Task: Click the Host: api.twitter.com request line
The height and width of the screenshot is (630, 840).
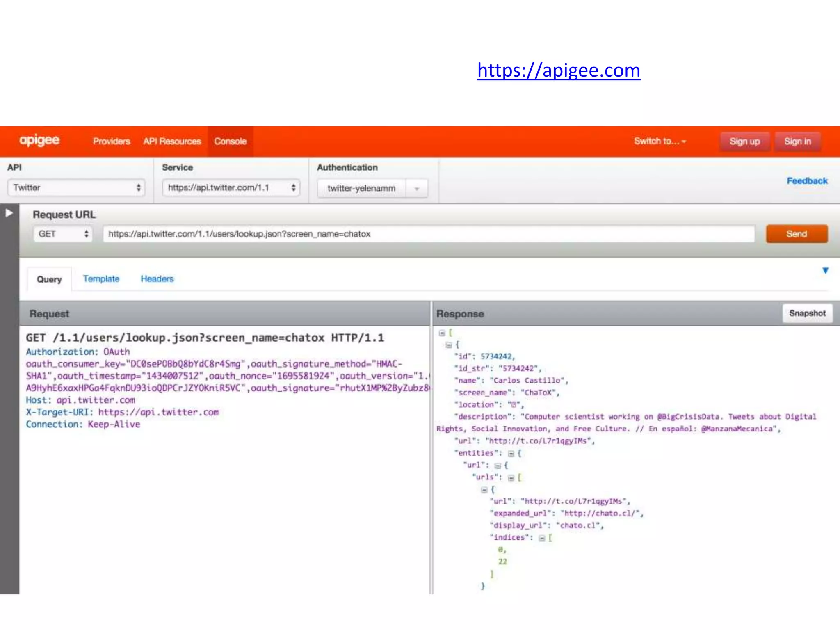Action: coord(80,400)
